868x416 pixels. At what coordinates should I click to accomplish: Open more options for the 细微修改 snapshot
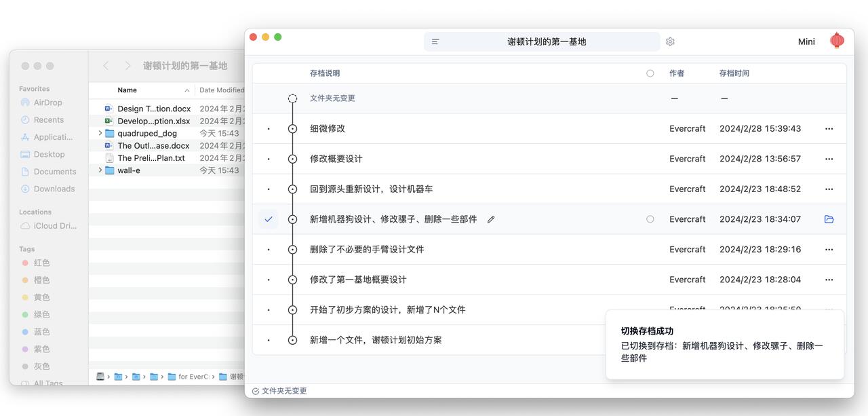point(829,128)
